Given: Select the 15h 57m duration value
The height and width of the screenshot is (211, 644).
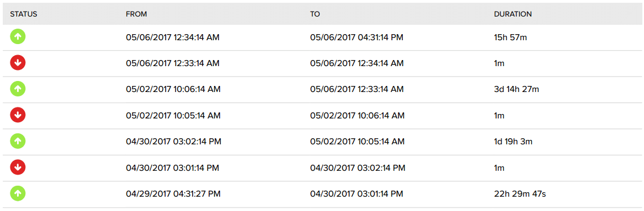Looking at the screenshot, I should (x=510, y=37).
